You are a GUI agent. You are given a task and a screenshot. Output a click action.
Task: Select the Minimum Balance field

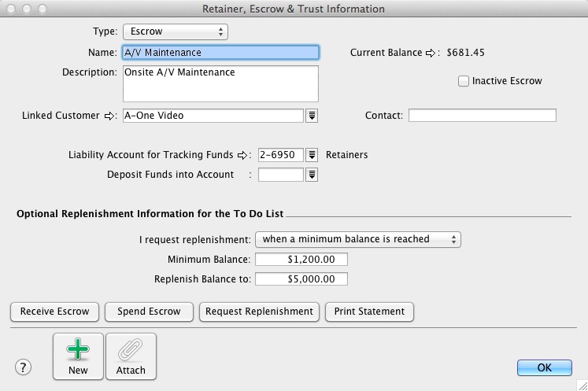(x=301, y=260)
